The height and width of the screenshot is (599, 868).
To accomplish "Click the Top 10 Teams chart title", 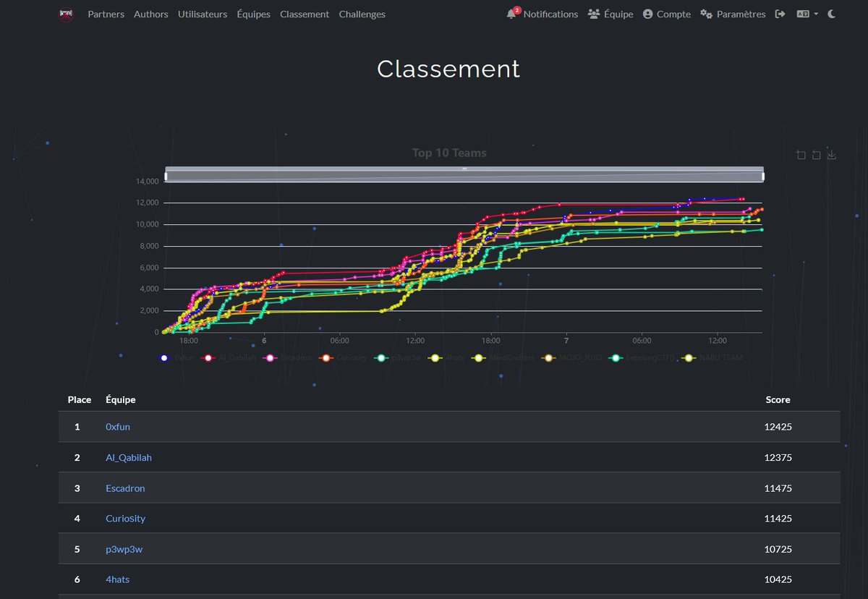I will point(449,153).
